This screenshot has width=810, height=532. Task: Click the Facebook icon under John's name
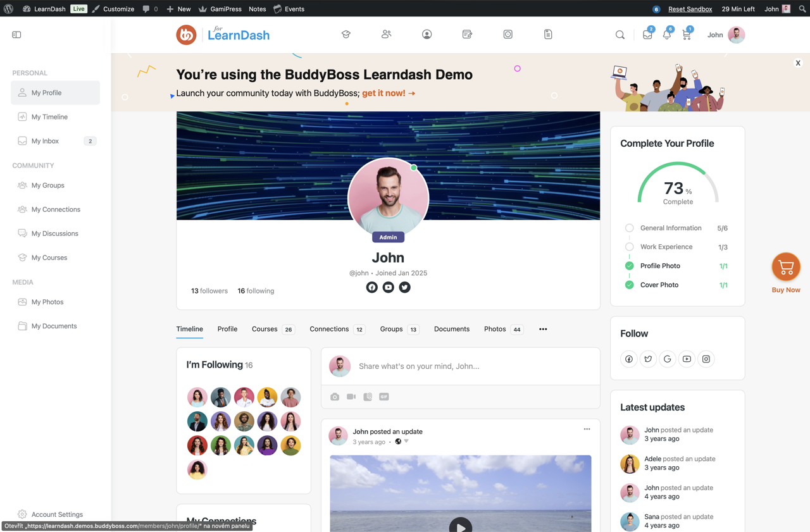[x=372, y=287]
